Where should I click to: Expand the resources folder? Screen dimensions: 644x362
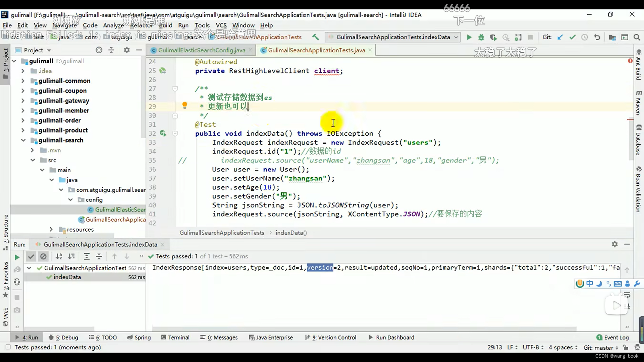[51, 229]
